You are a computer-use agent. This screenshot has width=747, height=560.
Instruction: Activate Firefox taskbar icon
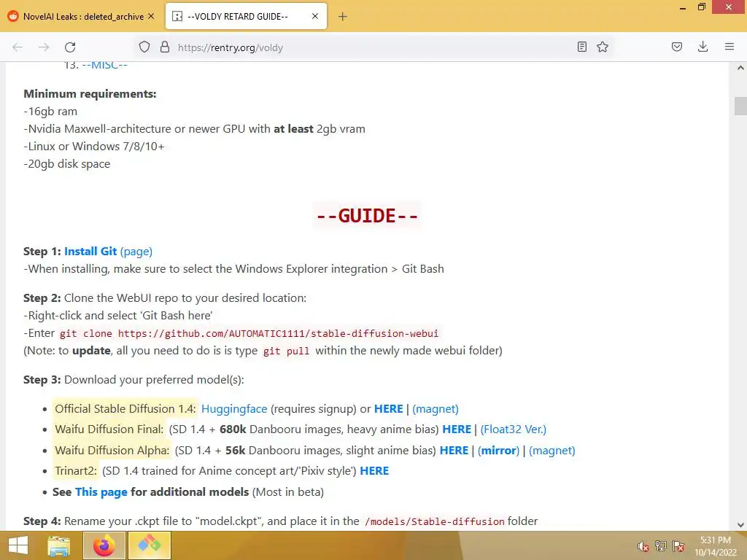tap(104, 545)
